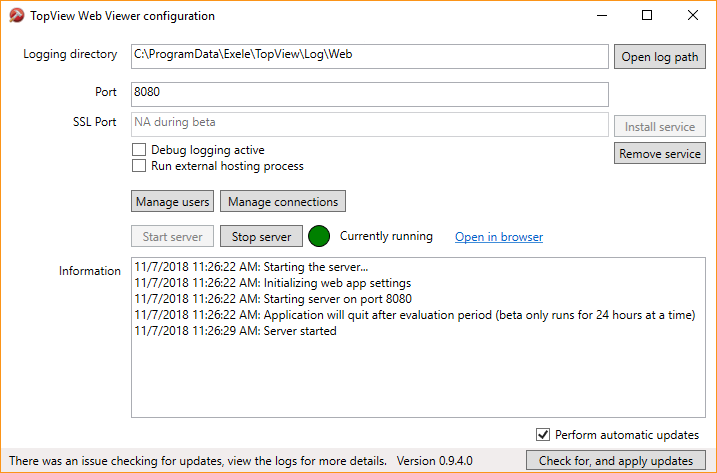Click inside the Port 8080 field
717x473 pixels.
pos(369,94)
